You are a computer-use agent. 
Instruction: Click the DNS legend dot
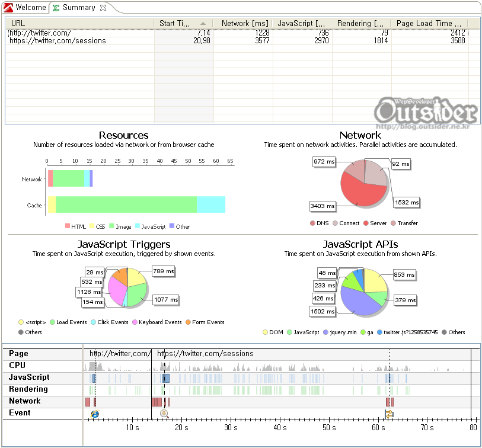click(312, 223)
